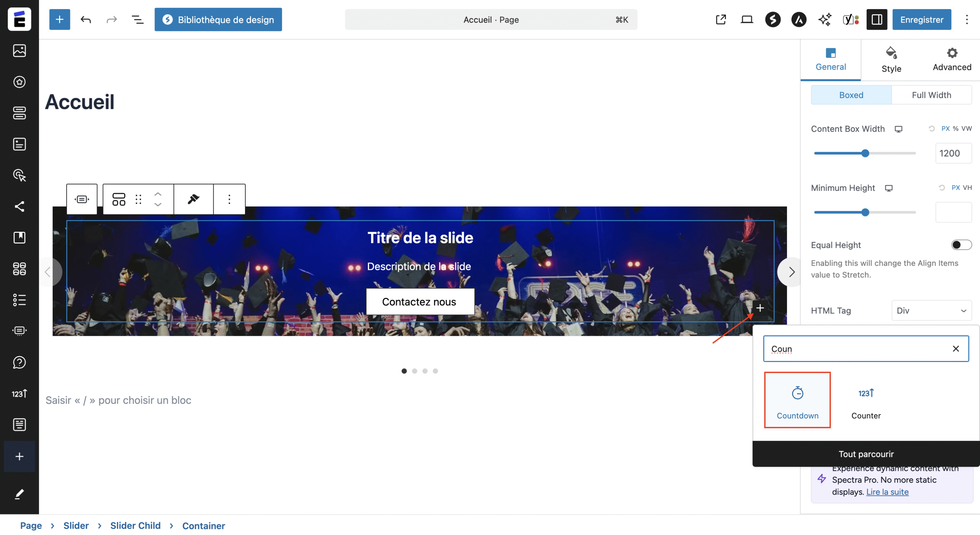Image resolution: width=980 pixels, height=535 pixels.
Task: Switch to the Style tab
Action: tap(891, 60)
